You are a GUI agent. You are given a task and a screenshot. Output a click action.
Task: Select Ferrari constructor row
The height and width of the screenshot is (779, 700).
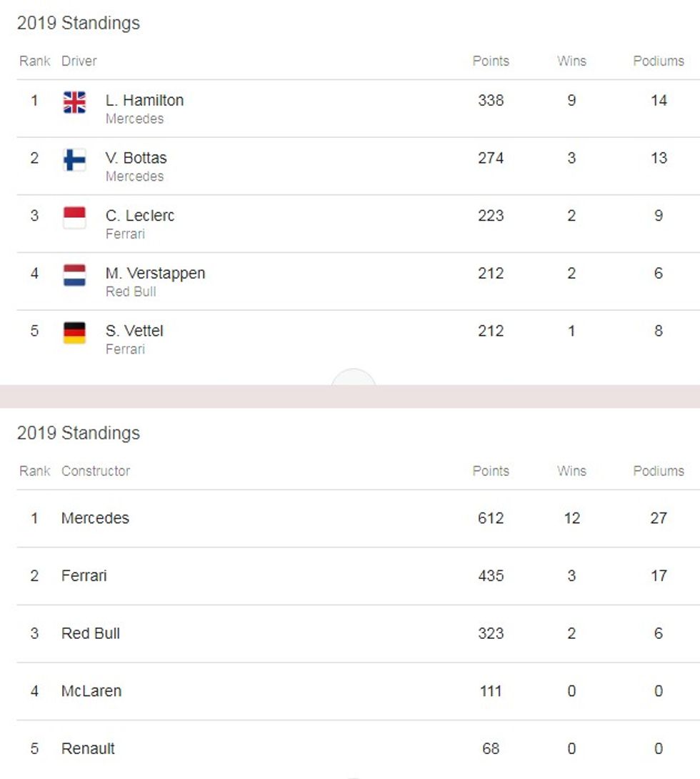(84, 576)
